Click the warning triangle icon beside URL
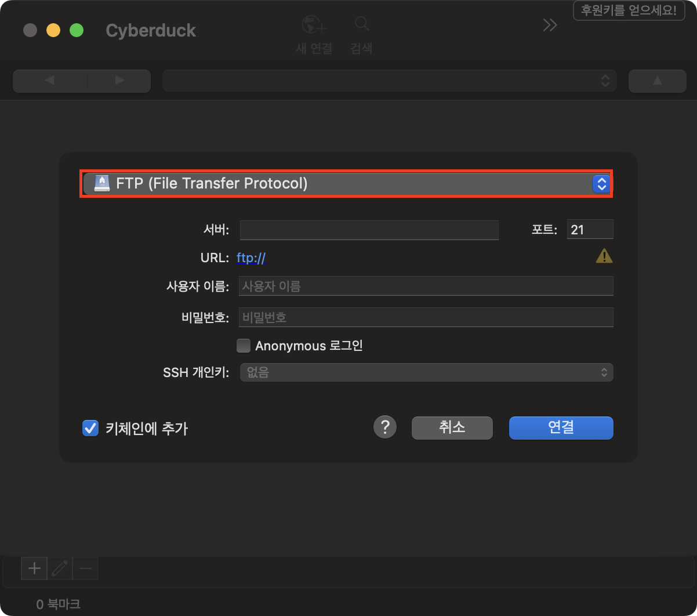697x616 pixels. click(604, 256)
